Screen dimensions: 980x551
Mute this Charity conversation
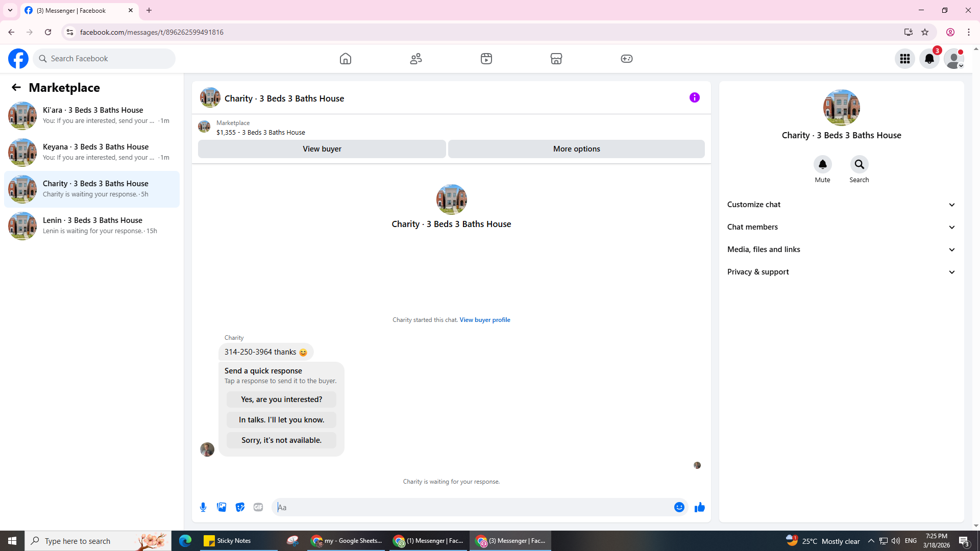tap(822, 164)
